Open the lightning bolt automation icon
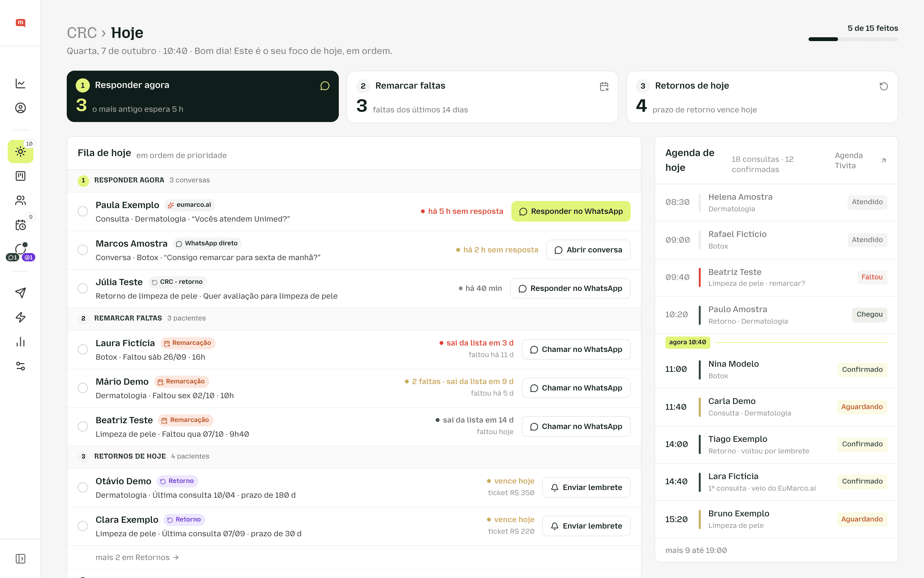The width and height of the screenshot is (924, 578). pyautogui.click(x=20, y=317)
